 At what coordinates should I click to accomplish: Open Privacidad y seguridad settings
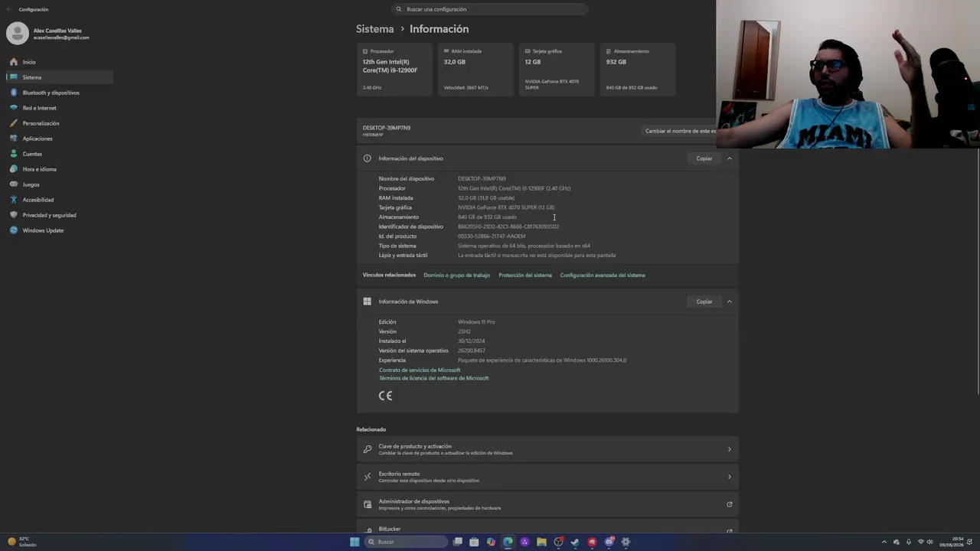[60, 215]
